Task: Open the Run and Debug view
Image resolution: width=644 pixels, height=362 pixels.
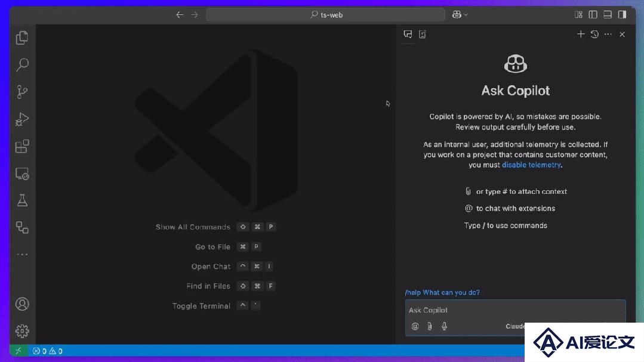Action: (x=22, y=119)
